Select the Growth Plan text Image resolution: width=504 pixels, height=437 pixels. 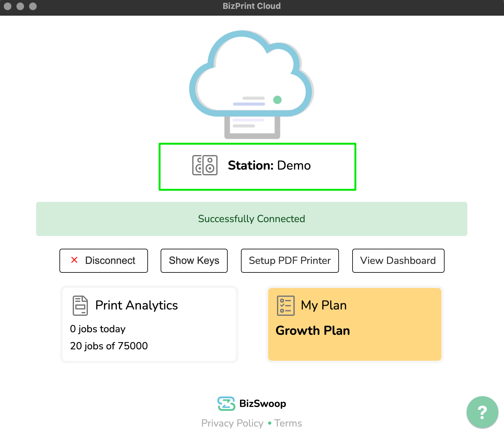[313, 331]
